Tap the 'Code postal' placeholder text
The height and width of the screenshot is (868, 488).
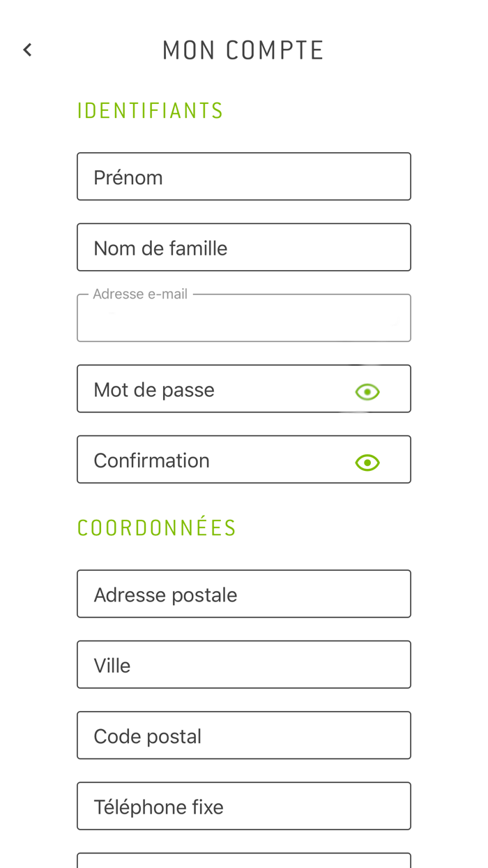pyautogui.click(x=147, y=737)
